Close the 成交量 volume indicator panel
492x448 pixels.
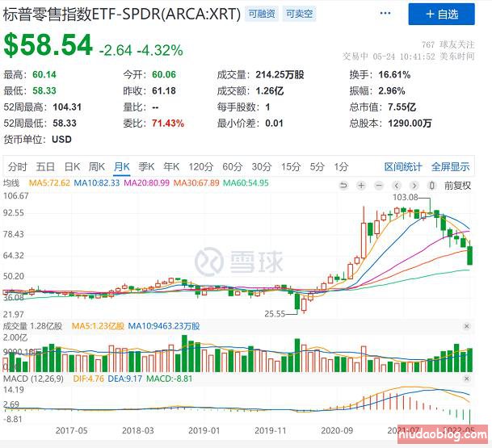coord(467,326)
